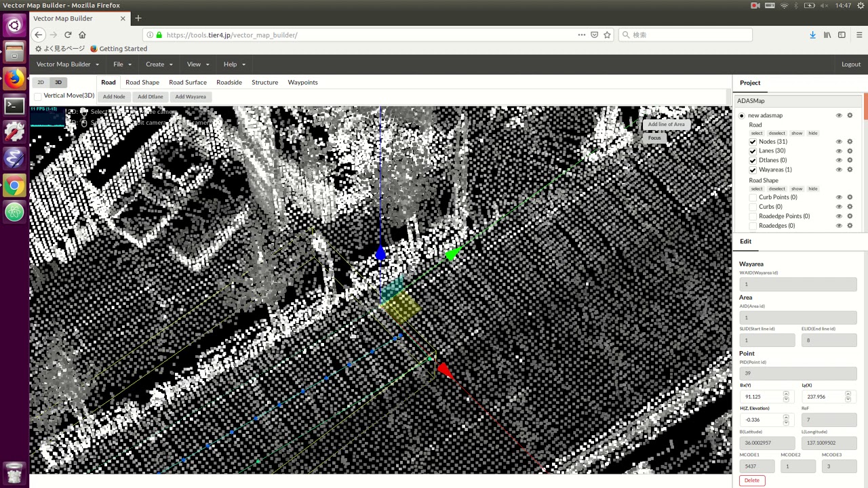Open Terminal from Ubuntu dock
868x488 pixels.
(x=14, y=106)
